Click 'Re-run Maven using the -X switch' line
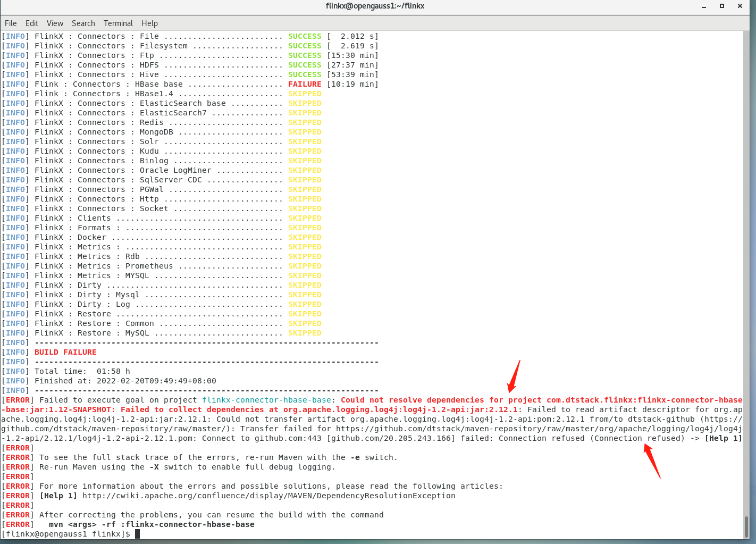The width and height of the screenshot is (756, 544). point(188,467)
